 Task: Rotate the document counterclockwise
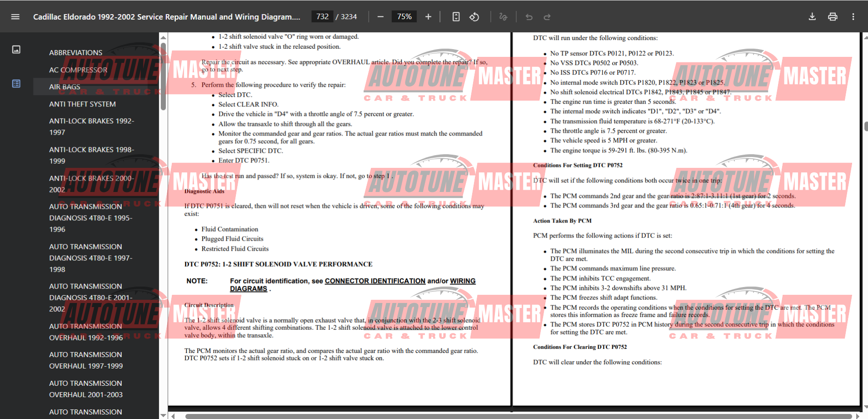coord(474,17)
